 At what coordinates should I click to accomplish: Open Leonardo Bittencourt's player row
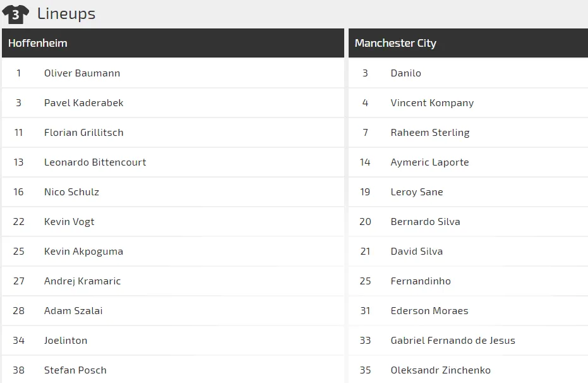[x=95, y=162]
